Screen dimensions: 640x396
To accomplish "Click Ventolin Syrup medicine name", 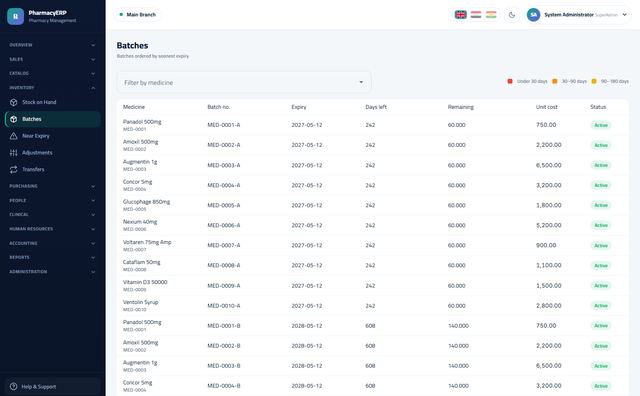I will click(x=140, y=302).
